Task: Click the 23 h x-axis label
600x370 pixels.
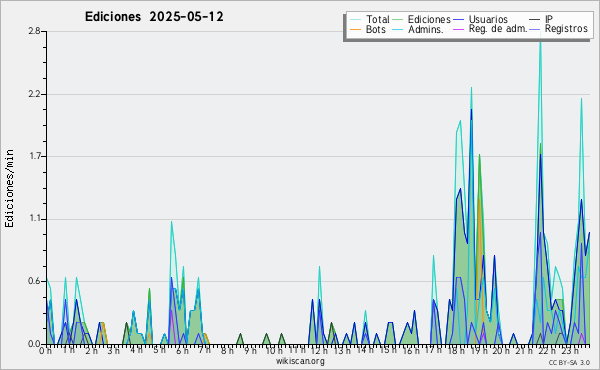Action: coord(570,351)
